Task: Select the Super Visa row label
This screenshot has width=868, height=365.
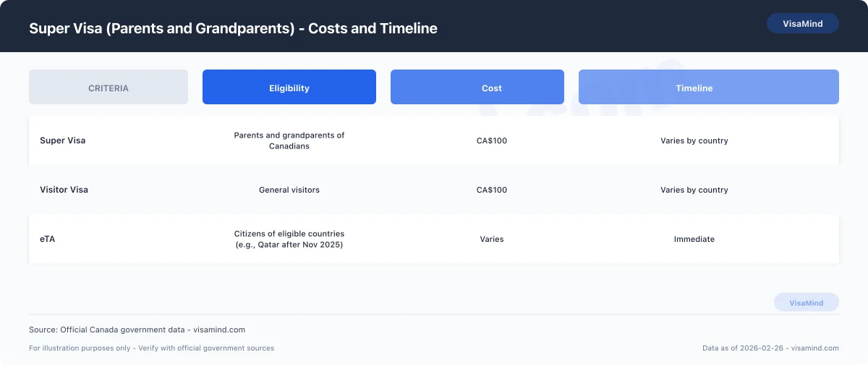Action: pyautogui.click(x=62, y=140)
